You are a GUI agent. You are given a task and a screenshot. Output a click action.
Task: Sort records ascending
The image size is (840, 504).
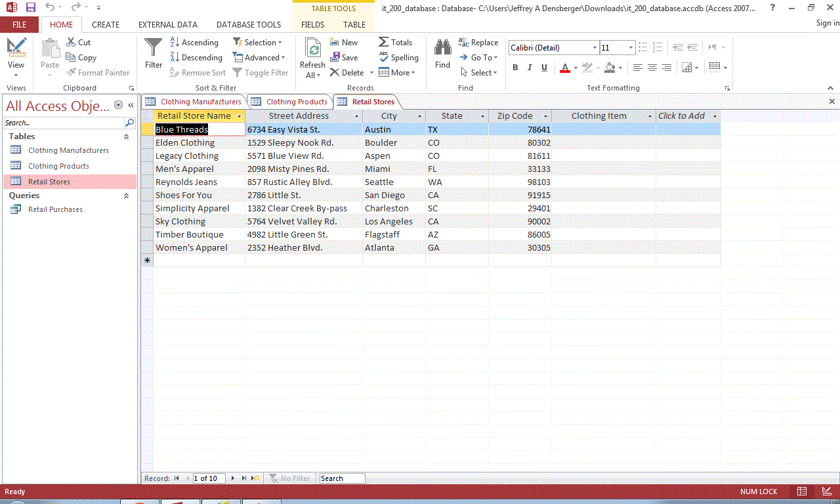(194, 41)
